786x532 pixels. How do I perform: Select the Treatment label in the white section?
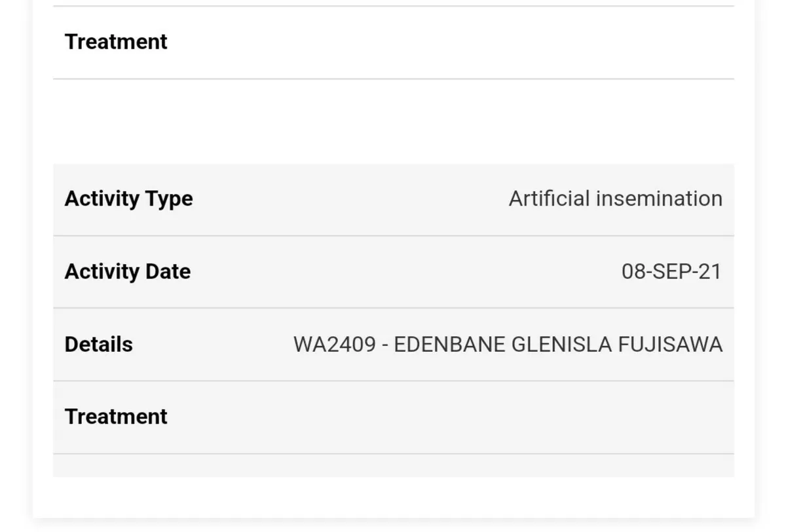coord(116,42)
